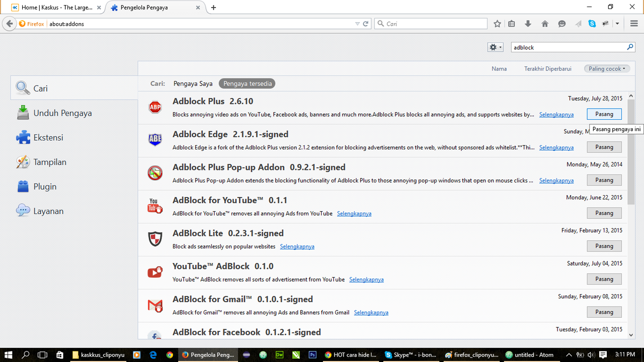Install Adblock Plus Pop-up Addon via Pasang
Screen dimensions: 644x362
tap(604, 180)
